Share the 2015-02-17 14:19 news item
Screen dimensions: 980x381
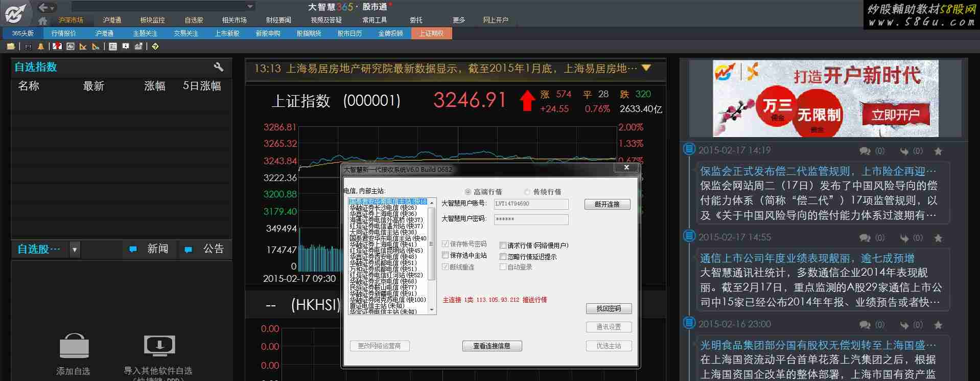coord(904,151)
